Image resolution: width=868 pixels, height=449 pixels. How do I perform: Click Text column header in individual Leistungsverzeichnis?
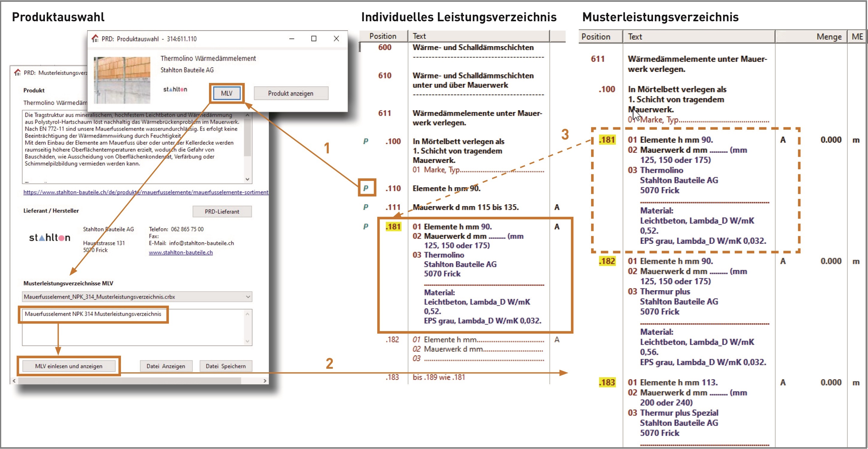click(478, 36)
